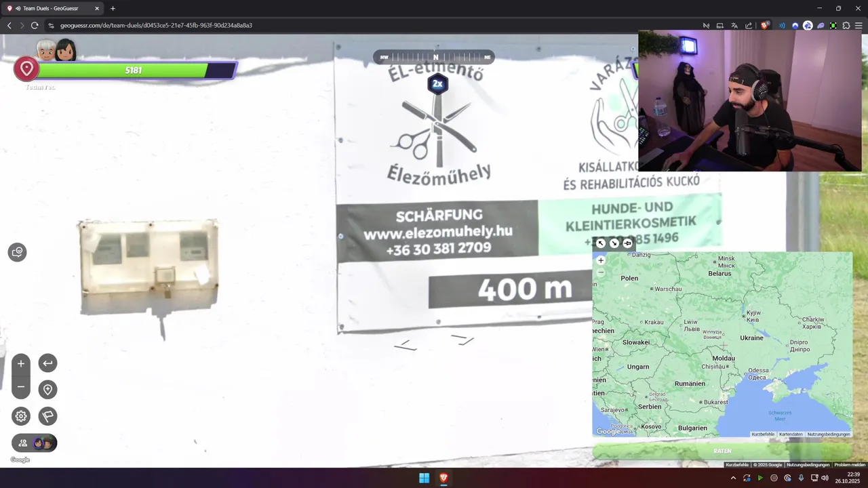
Task: Click the install app icon in address bar
Action: point(720,26)
